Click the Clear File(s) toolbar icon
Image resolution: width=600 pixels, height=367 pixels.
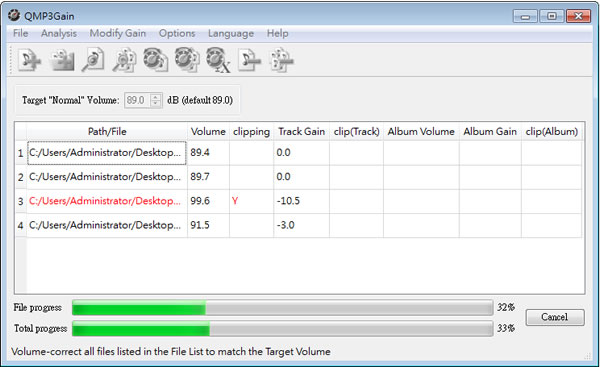[249, 60]
